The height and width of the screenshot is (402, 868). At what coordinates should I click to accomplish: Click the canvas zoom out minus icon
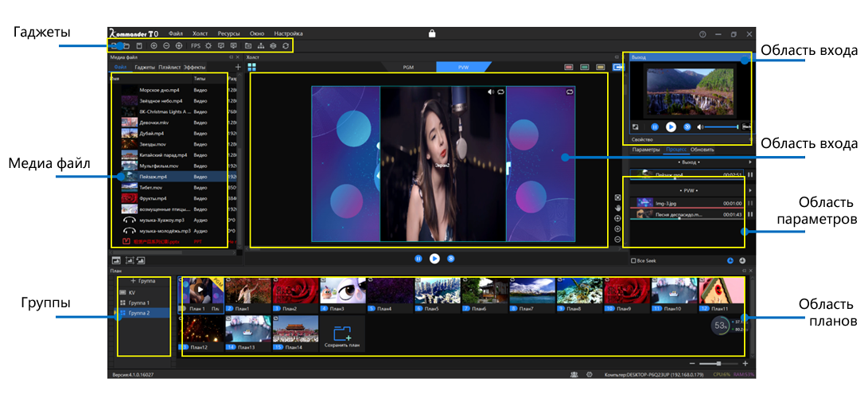point(618,240)
